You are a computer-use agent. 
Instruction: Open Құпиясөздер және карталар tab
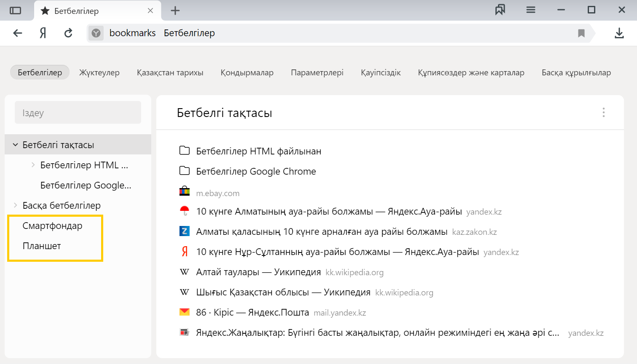[x=471, y=72]
